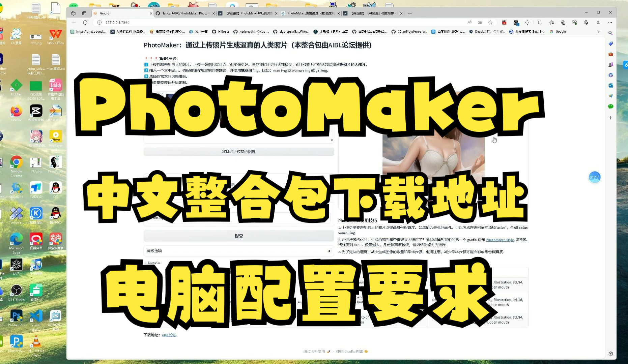Open the UVR desktop shortcut

(x=16, y=267)
